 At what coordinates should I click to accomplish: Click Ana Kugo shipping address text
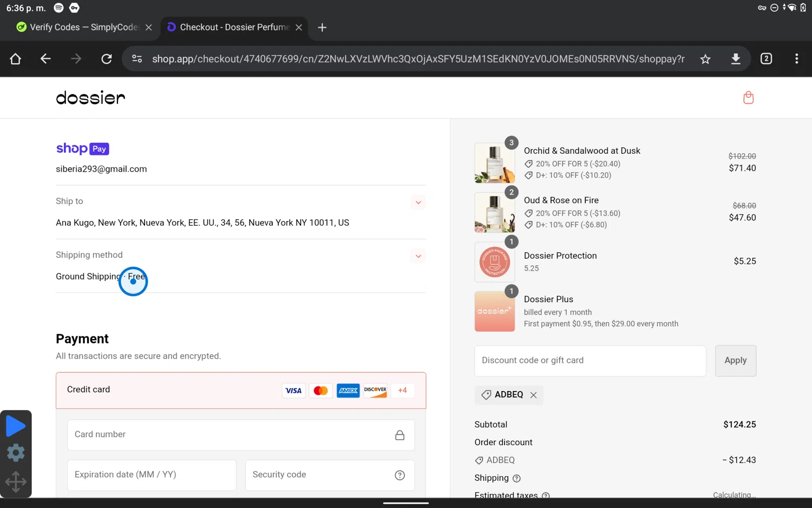pyautogui.click(x=202, y=223)
